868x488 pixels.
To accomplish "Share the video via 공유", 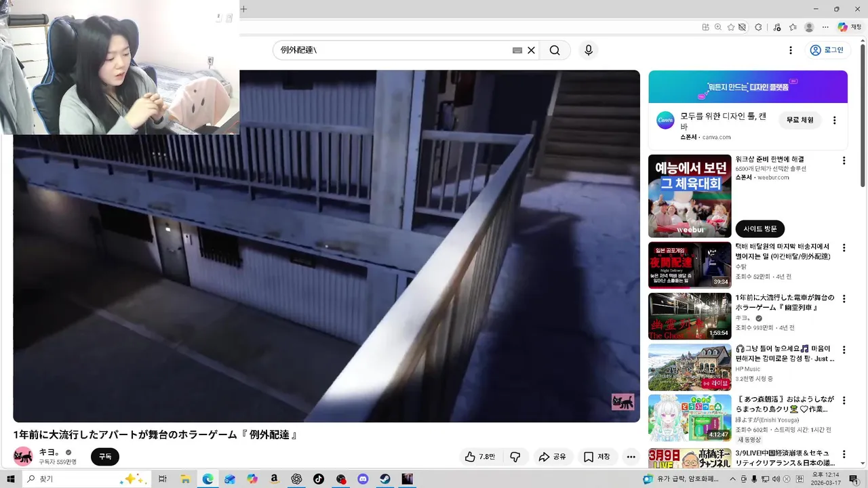I will 552,457.
